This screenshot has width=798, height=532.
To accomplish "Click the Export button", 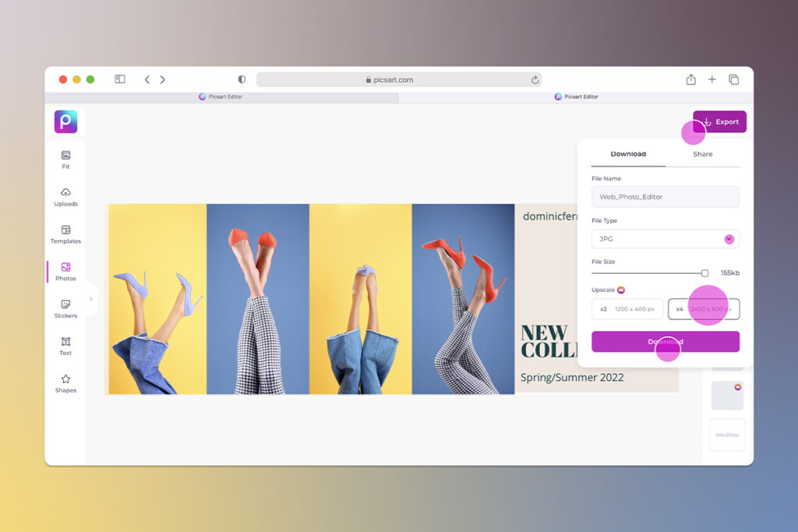I will point(719,122).
